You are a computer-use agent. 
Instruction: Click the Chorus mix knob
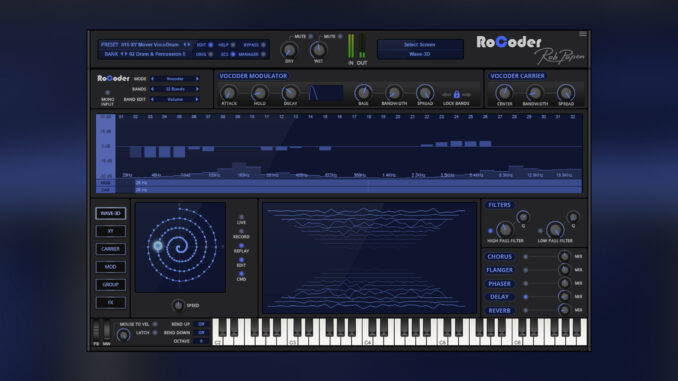coord(564,256)
